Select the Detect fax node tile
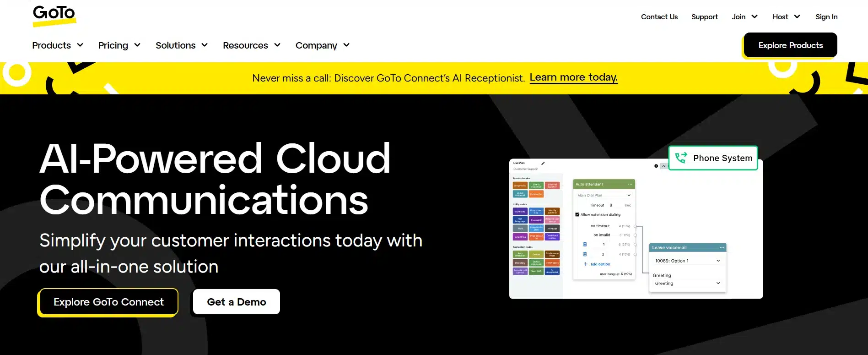 (x=520, y=237)
